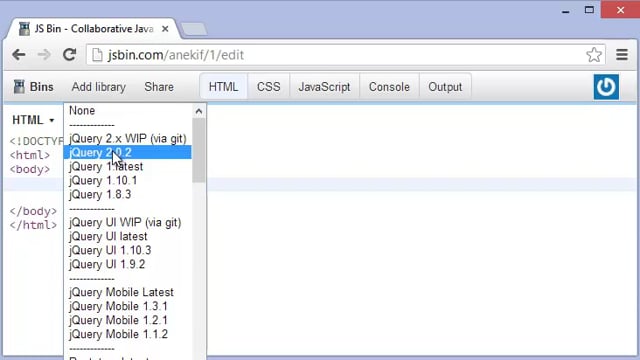The image size is (640, 360).
Task: Open a new browser tab
Action: (x=194, y=29)
